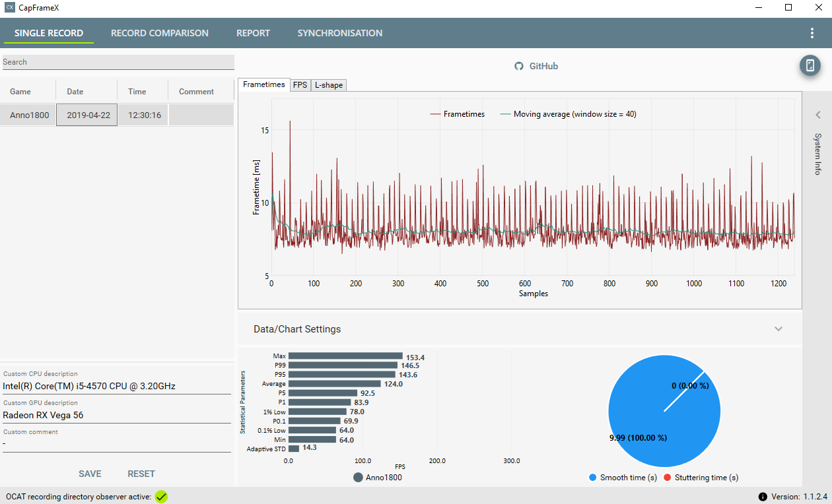Click the OCAT recording directory observer text

point(78,497)
